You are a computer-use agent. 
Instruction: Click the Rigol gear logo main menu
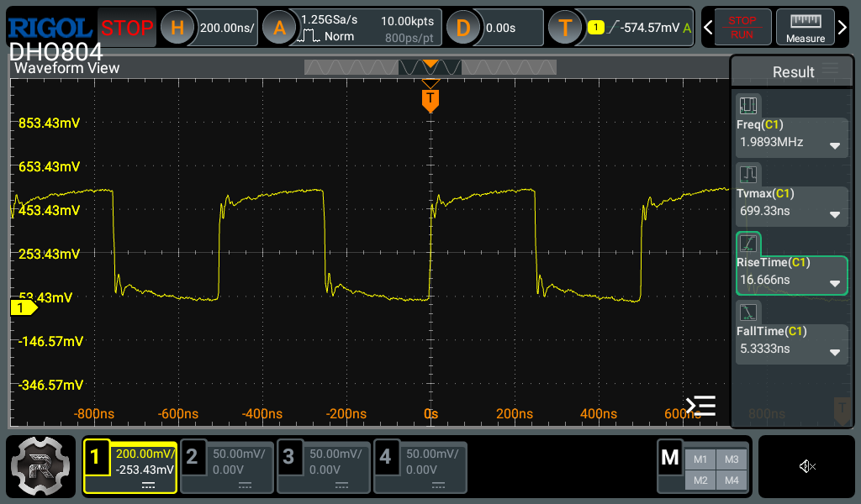[x=40, y=466]
